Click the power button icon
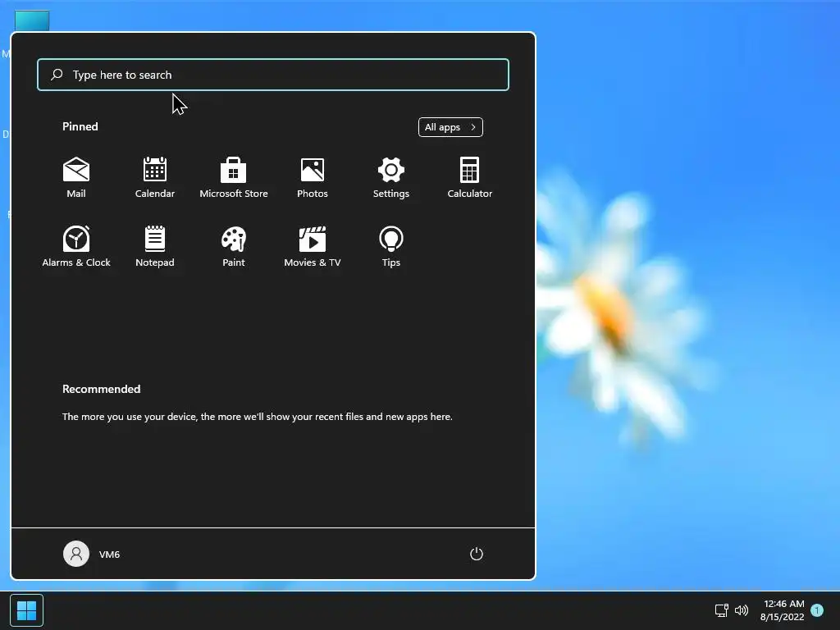The width and height of the screenshot is (840, 630). tap(477, 554)
